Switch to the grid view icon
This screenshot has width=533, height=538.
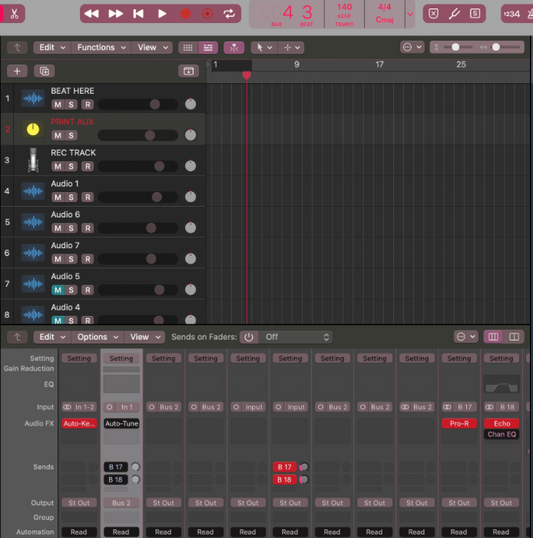coord(188,47)
